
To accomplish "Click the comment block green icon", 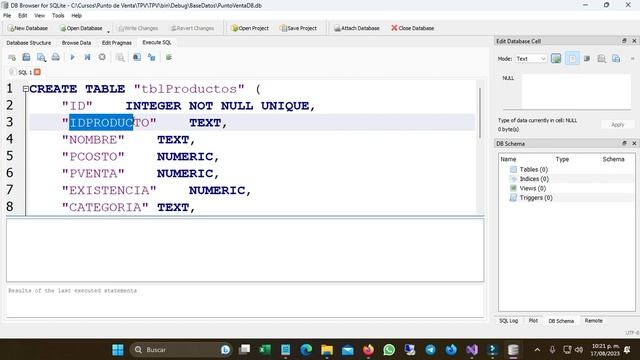I will pyautogui.click(x=169, y=57).
